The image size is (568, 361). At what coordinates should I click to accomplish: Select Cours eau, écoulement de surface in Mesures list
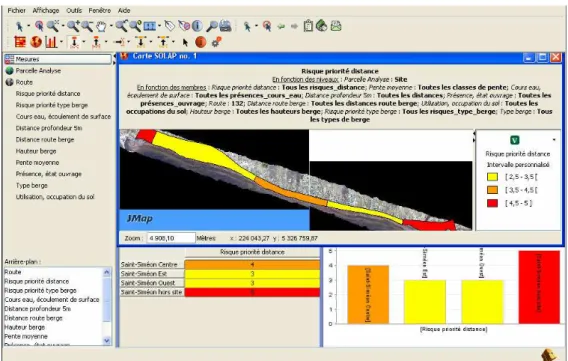click(x=63, y=117)
